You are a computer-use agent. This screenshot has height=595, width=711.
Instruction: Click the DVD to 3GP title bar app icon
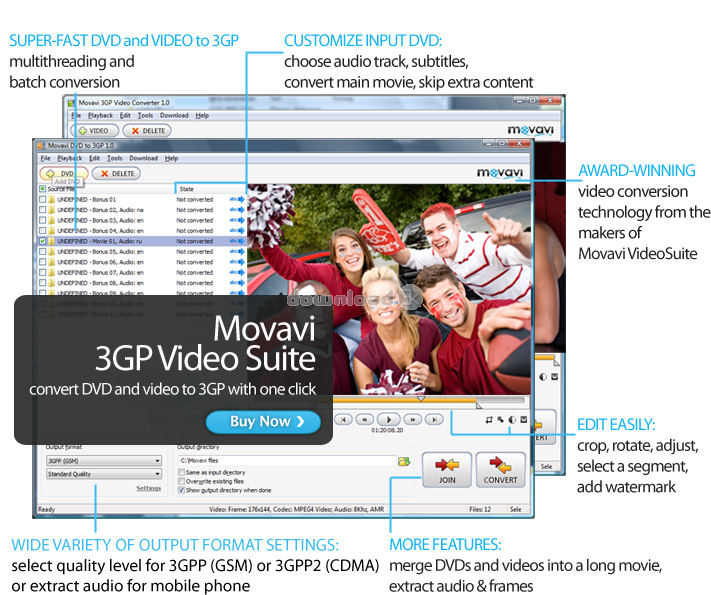pos(41,146)
